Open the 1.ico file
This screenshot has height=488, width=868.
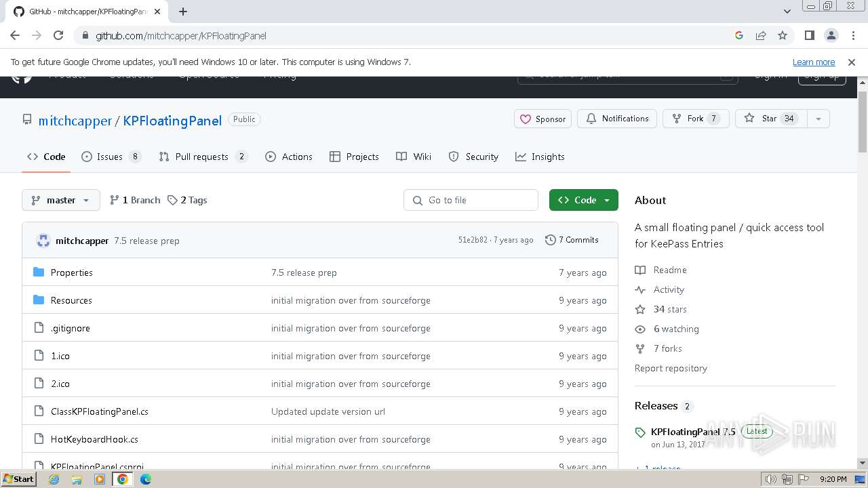[60, 356]
